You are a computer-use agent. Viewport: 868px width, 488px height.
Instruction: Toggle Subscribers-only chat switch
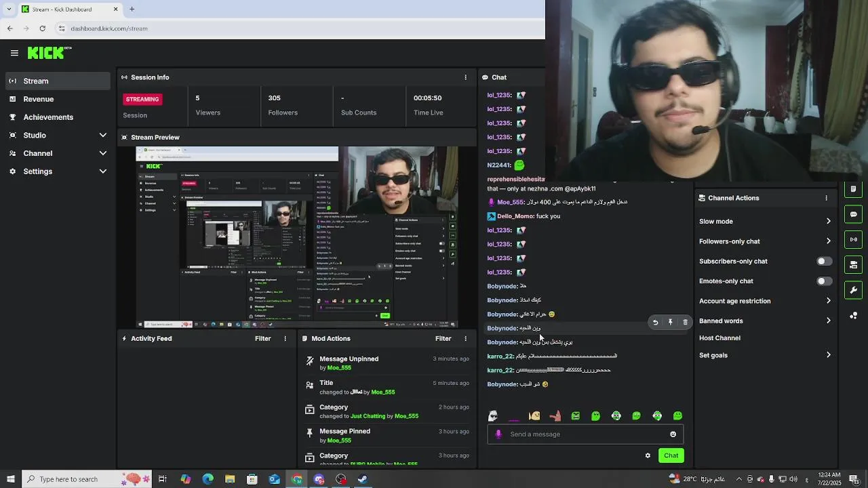(824, 261)
